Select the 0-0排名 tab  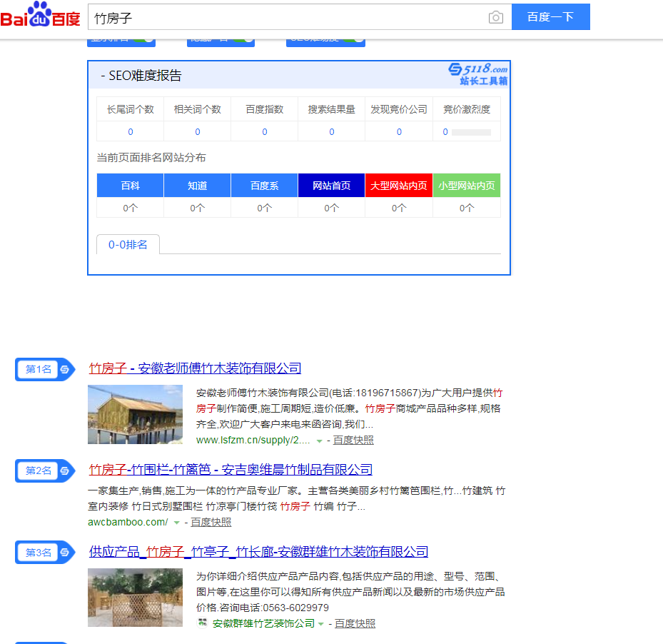[128, 245]
